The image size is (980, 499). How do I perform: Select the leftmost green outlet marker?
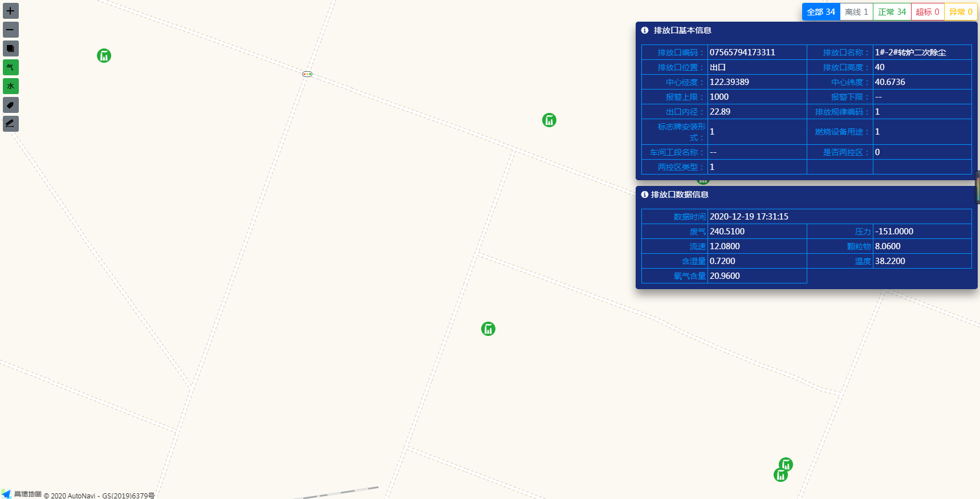click(104, 56)
